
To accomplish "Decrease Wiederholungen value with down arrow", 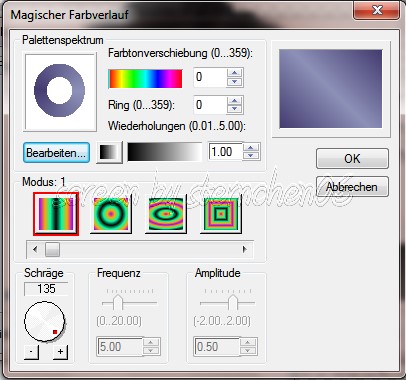I will (x=251, y=156).
